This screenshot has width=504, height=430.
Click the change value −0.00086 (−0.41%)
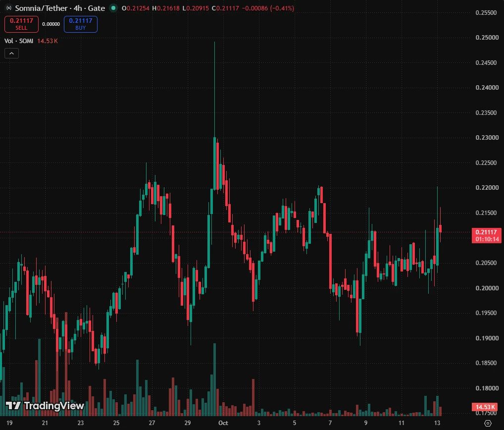268,8
